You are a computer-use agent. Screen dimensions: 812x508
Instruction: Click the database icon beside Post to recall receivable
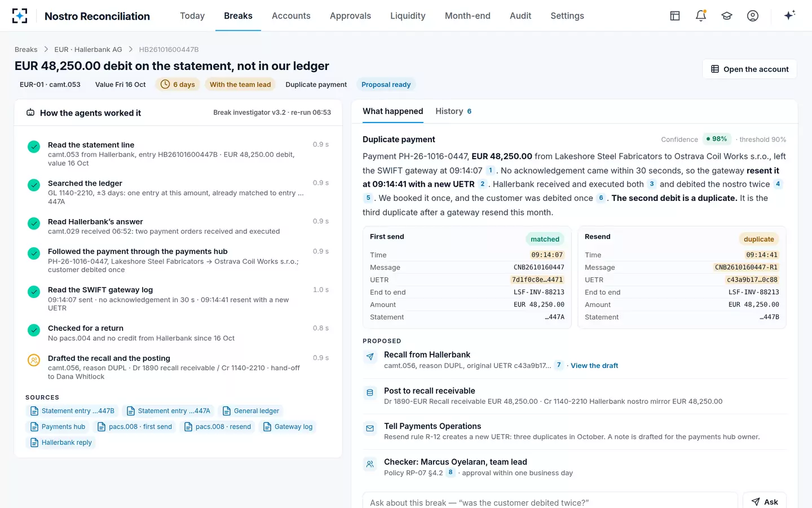click(370, 393)
